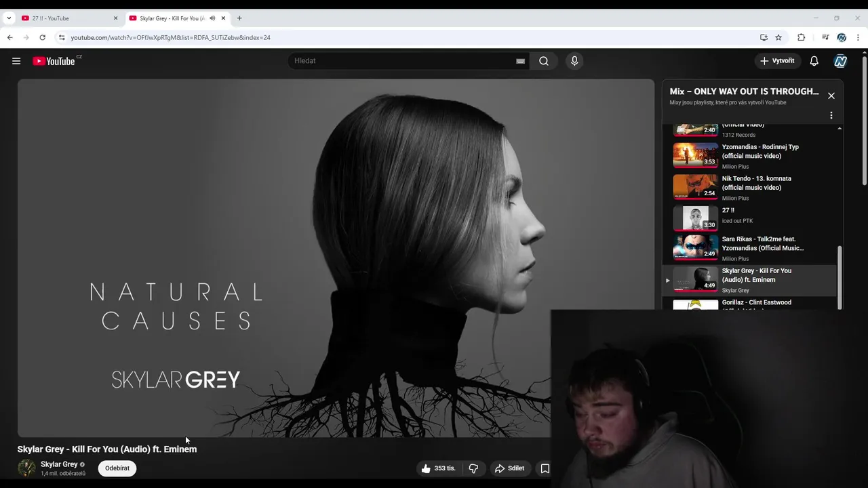Play Sara Rikas - Talk2me from the mix

(x=750, y=248)
